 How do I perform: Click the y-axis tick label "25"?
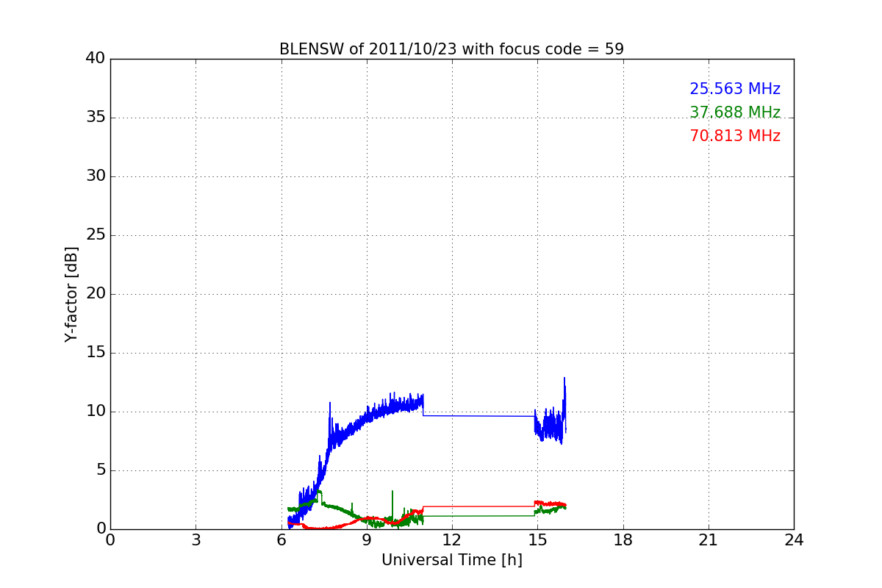tap(96, 235)
